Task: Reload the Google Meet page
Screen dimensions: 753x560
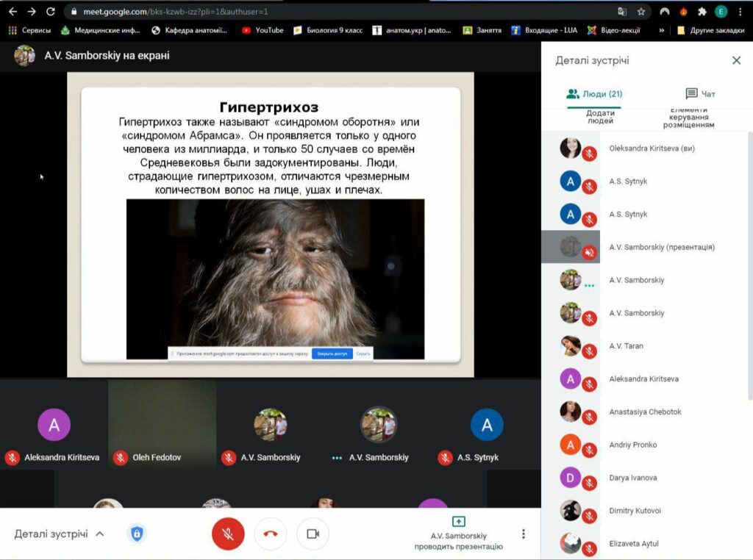Action: click(51, 12)
